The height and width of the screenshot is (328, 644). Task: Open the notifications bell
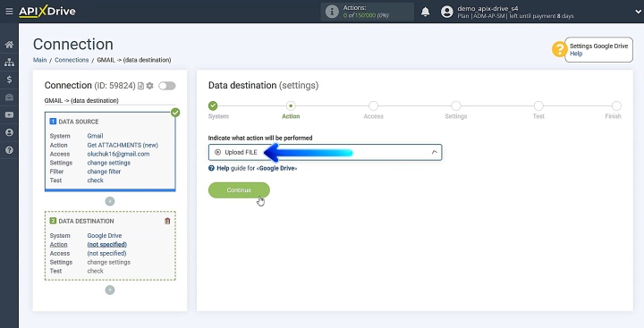pos(425,12)
